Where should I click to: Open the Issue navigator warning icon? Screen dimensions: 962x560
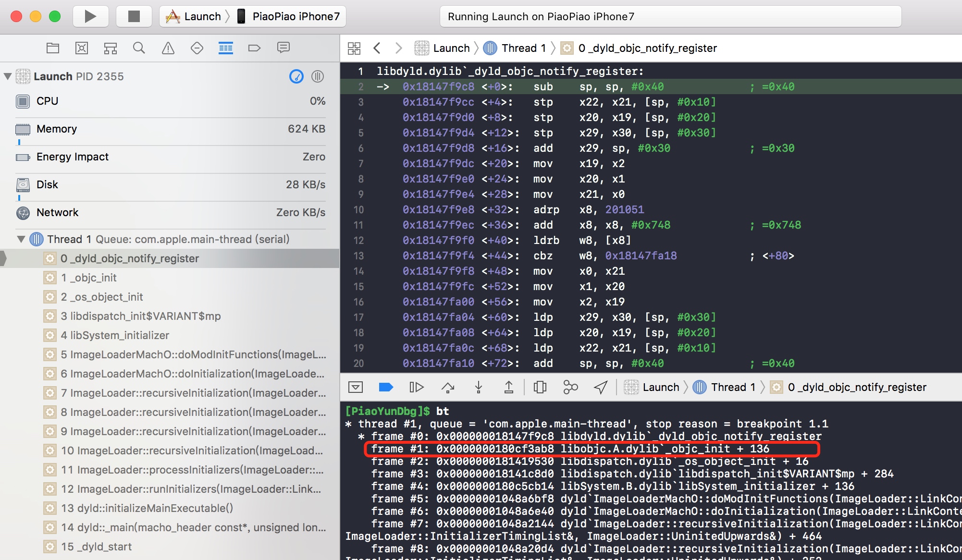tap(168, 48)
